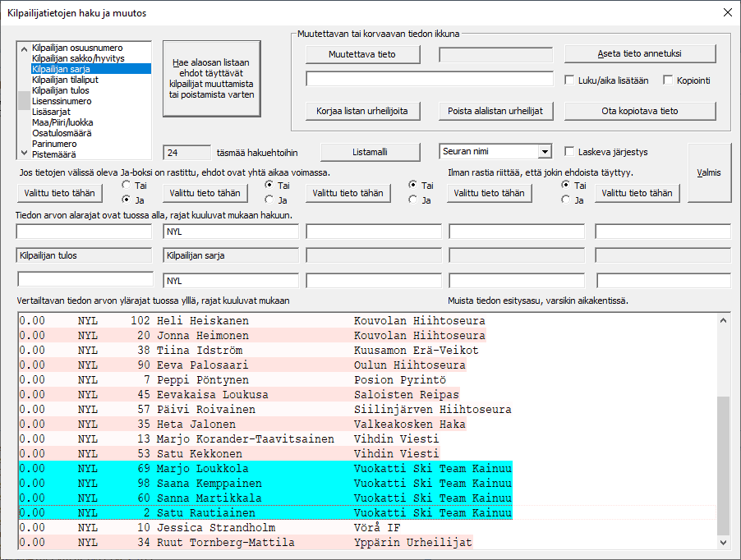Viewport: 741px width, 560px height.
Task: Close the Kilpailijatietojen haku dialog
Action: click(x=726, y=12)
